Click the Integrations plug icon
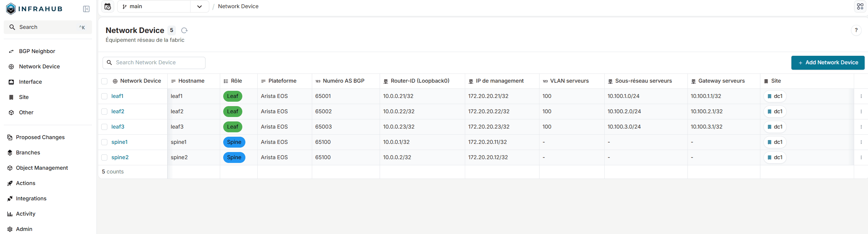Viewport: 868px width, 234px height. pos(10,199)
